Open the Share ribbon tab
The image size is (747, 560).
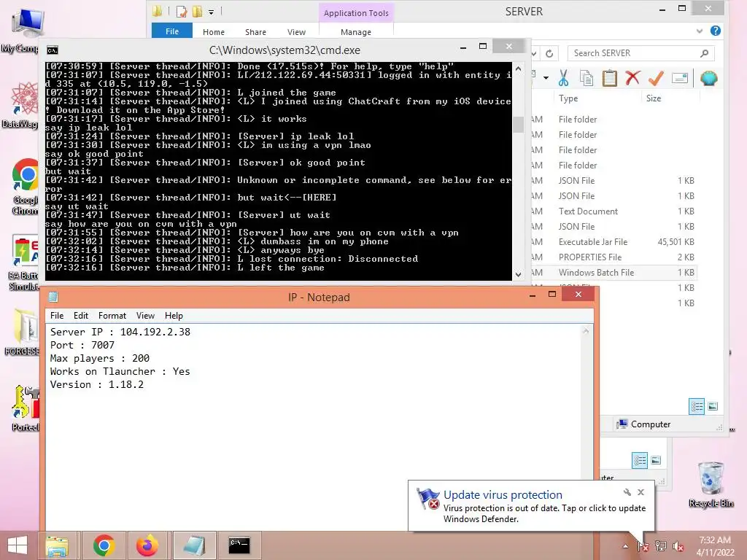[x=255, y=32]
